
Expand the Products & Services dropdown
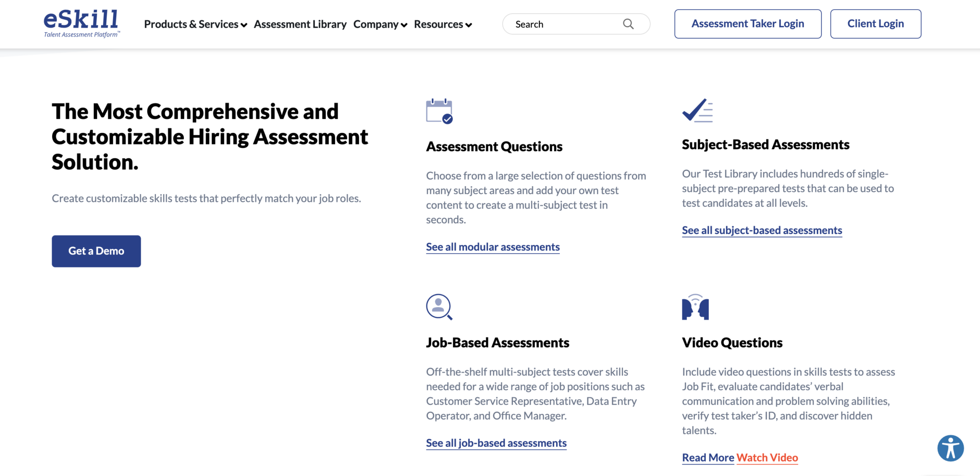(x=194, y=24)
